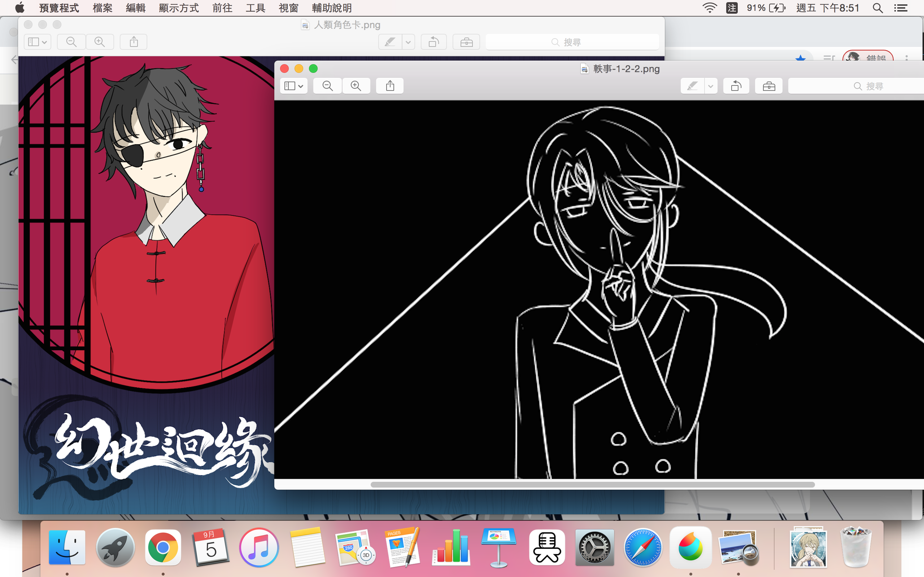924x577 pixels.
Task: Click the 搜尋 search field in front window
Action: 867,86
